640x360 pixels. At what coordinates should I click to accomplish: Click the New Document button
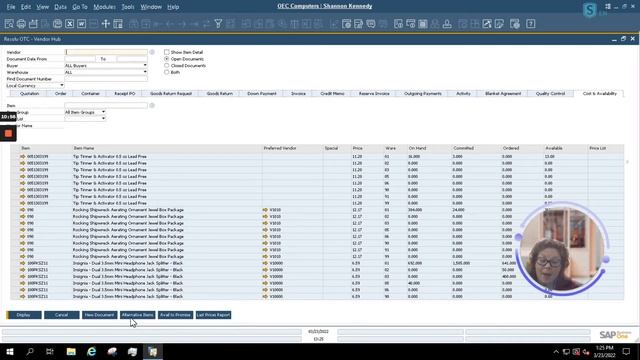tap(100, 315)
